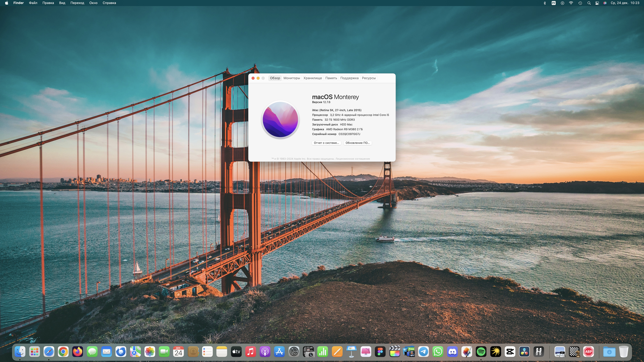Viewport: 644px width, 362px height.
Task: Open Thunderbird from the dock
Action: pos(121,352)
